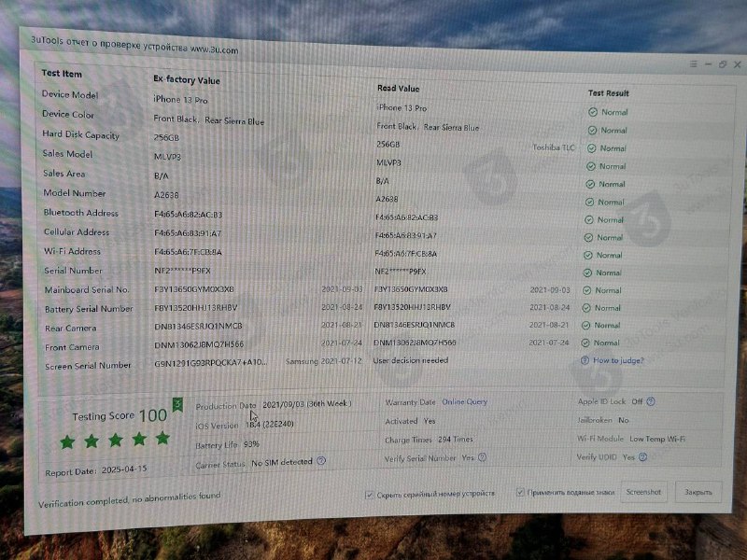The height and width of the screenshot is (560, 747).
Task: Click the How to judge? link
Action: point(618,360)
